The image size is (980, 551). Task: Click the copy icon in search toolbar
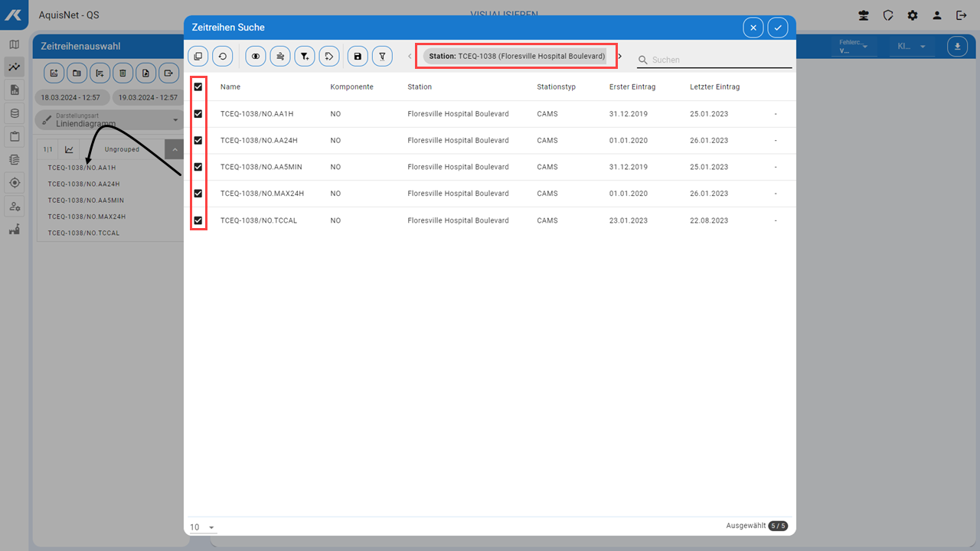[x=198, y=56]
